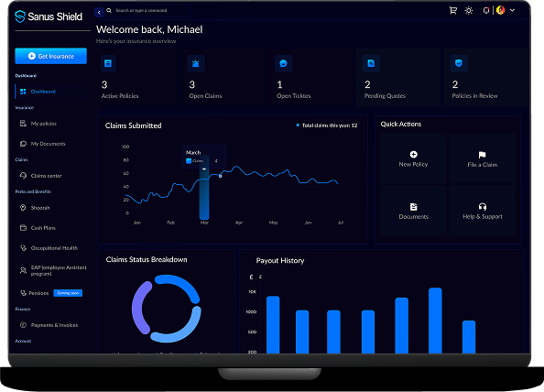Open EAP employee Assistant program item

point(52,270)
